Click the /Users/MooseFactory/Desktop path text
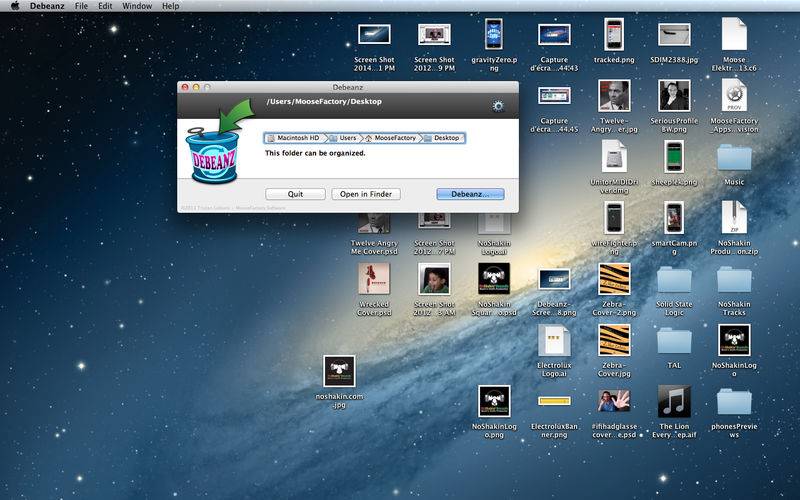The height and width of the screenshot is (500, 800). 324,102
